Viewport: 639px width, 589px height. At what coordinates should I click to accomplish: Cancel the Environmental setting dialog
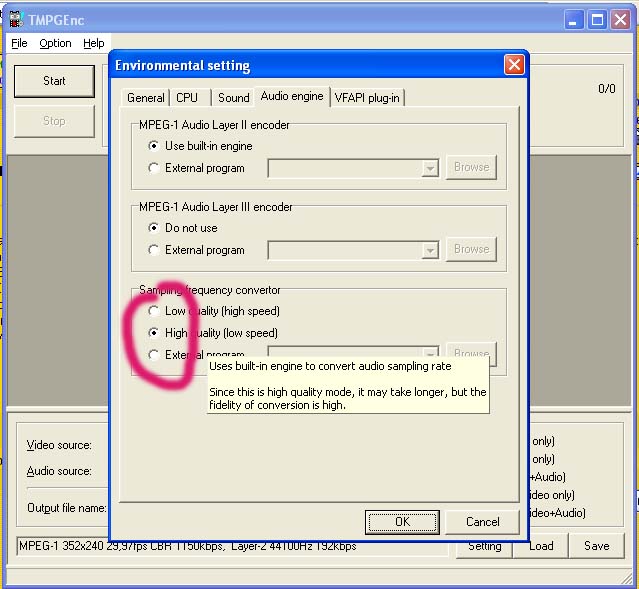point(483,522)
